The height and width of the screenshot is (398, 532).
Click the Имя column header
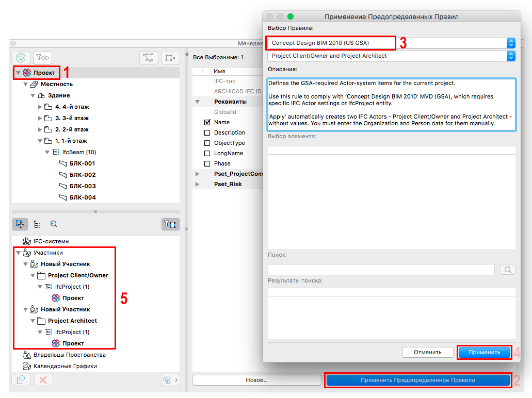[219, 71]
